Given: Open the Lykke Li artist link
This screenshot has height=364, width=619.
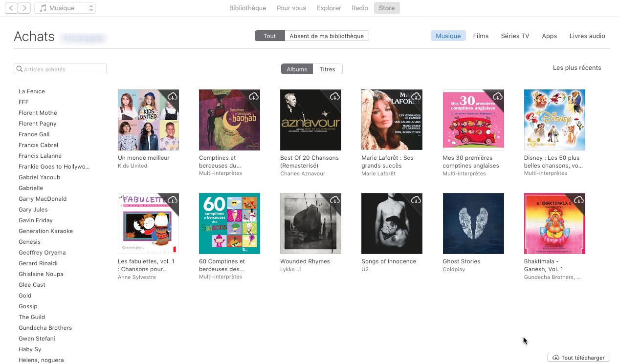Looking at the screenshot, I should (x=289, y=269).
